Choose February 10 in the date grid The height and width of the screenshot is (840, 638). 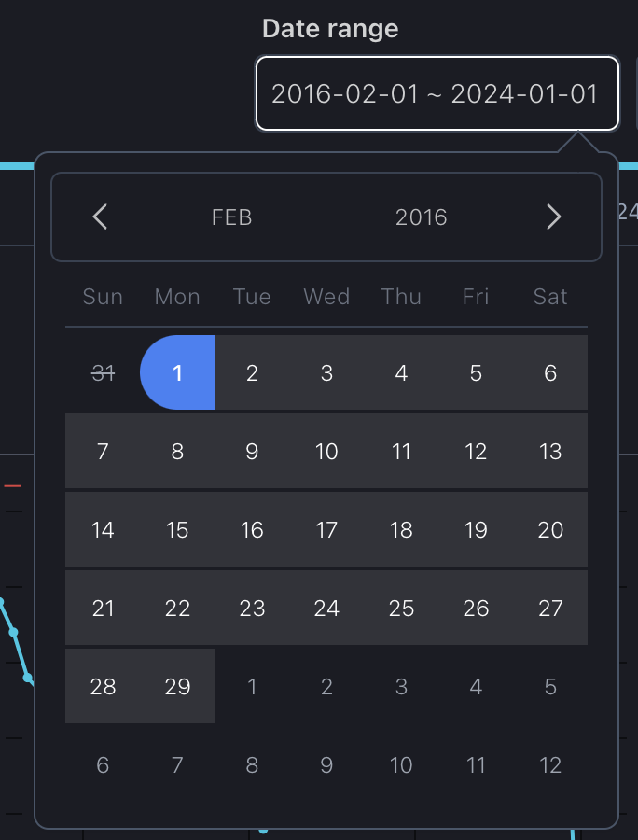tap(326, 452)
